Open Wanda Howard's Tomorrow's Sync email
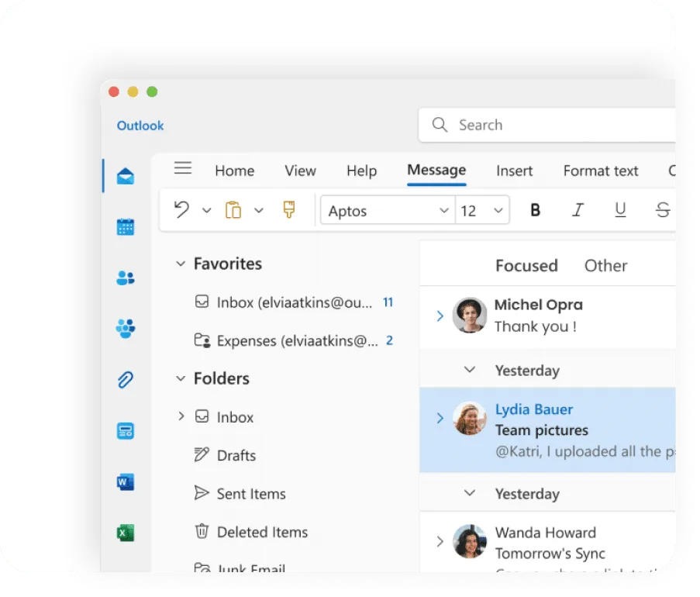The width and height of the screenshot is (700, 597). point(548,543)
